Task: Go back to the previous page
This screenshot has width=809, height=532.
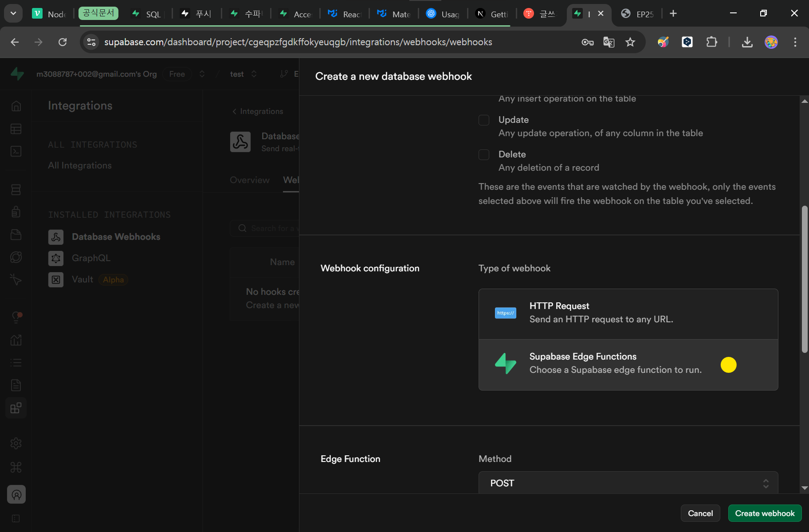Action: point(15,42)
